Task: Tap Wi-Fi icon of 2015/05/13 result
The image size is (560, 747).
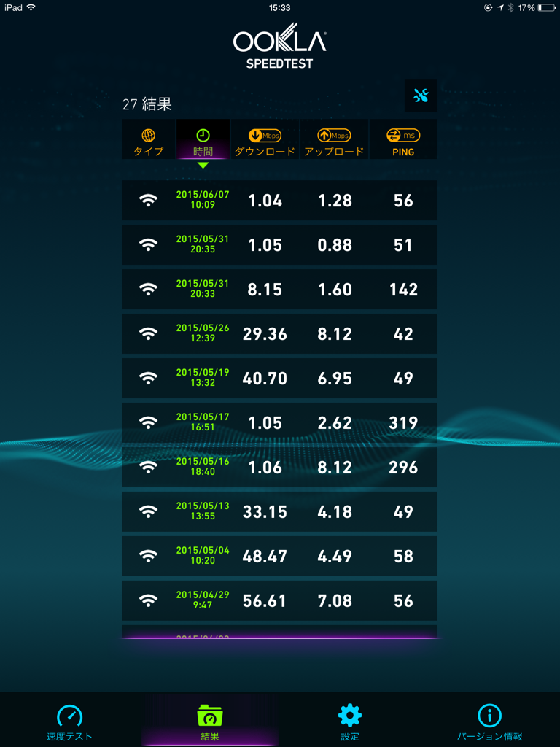Action: 149,511
